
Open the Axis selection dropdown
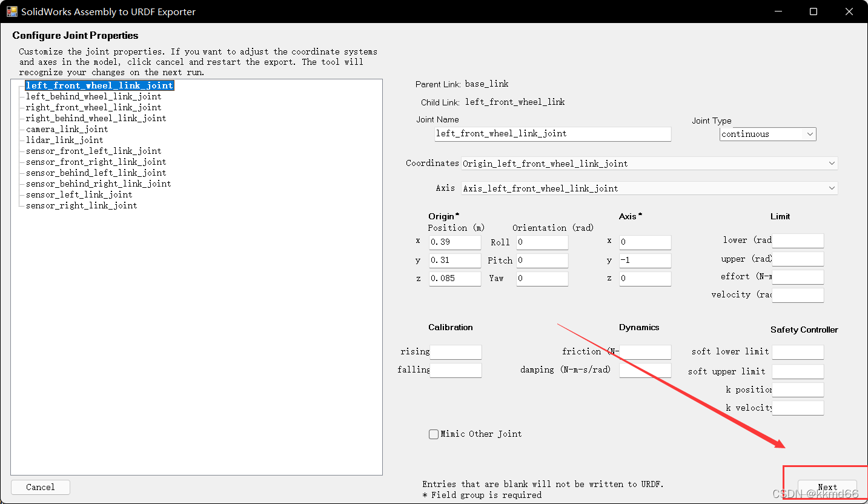coord(649,188)
